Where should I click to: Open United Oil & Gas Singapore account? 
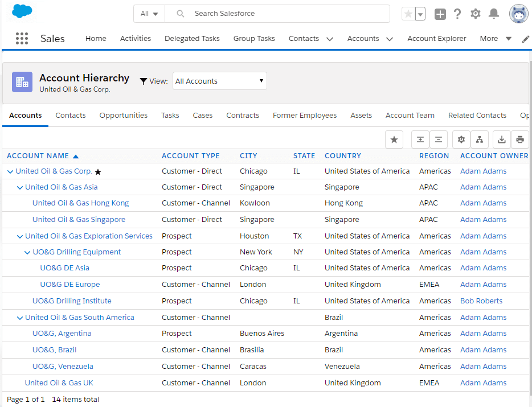tap(79, 220)
